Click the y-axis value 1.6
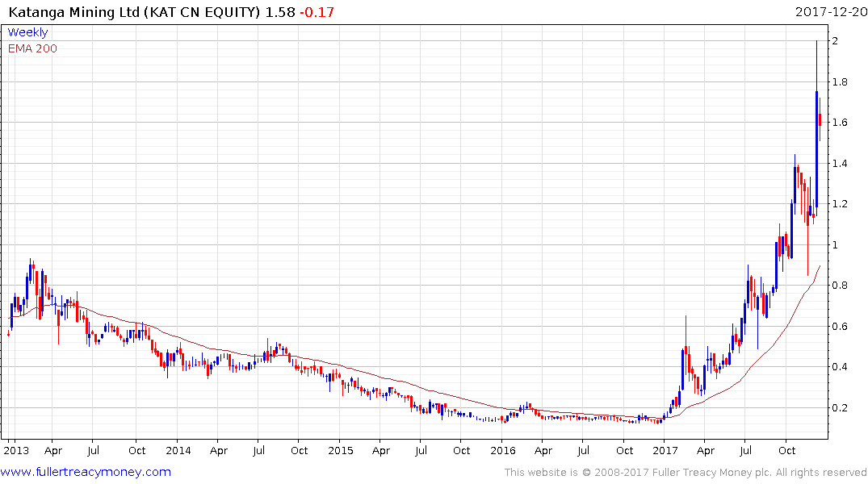 coord(840,123)
